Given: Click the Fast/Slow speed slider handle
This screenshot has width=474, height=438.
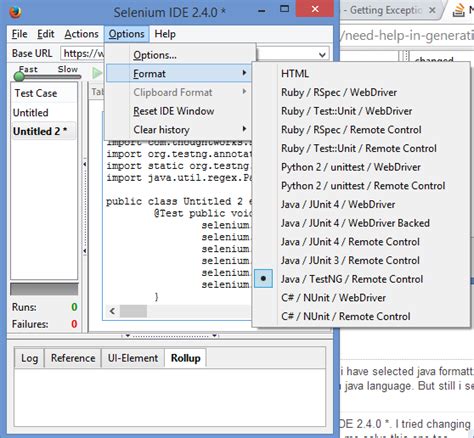Looking at the screenshot, I should click(19, 77).
